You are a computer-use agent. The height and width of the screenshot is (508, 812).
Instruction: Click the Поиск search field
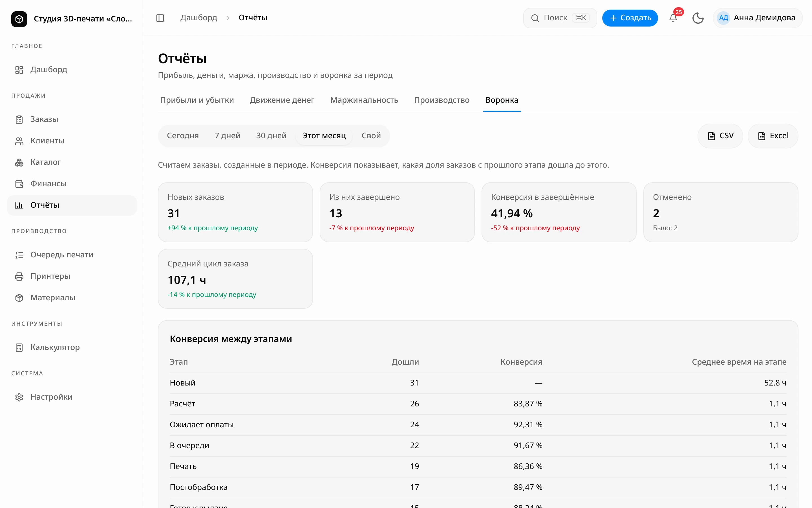click(560, 18)
